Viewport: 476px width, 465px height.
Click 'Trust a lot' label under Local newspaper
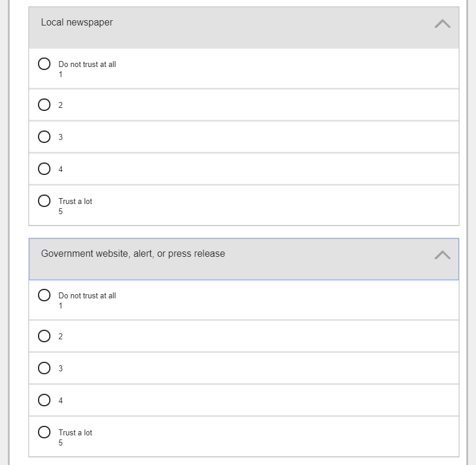pyautogui.click(x=75, y=202)
